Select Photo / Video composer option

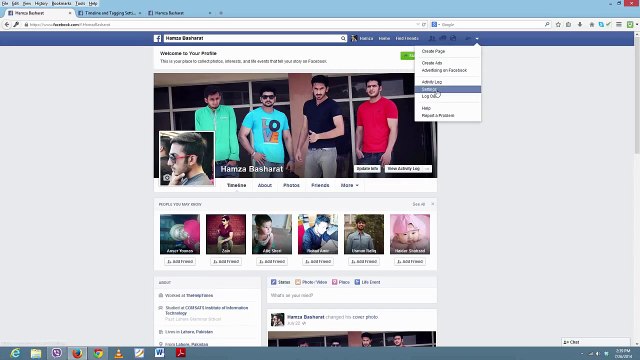311,282
